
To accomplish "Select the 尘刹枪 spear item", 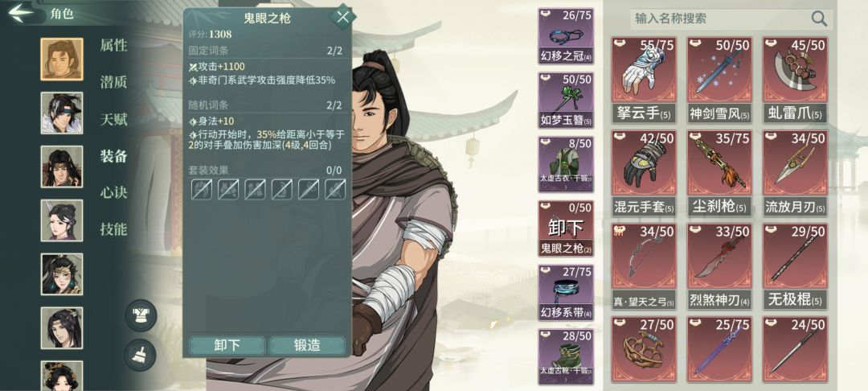I will [719, 173].
